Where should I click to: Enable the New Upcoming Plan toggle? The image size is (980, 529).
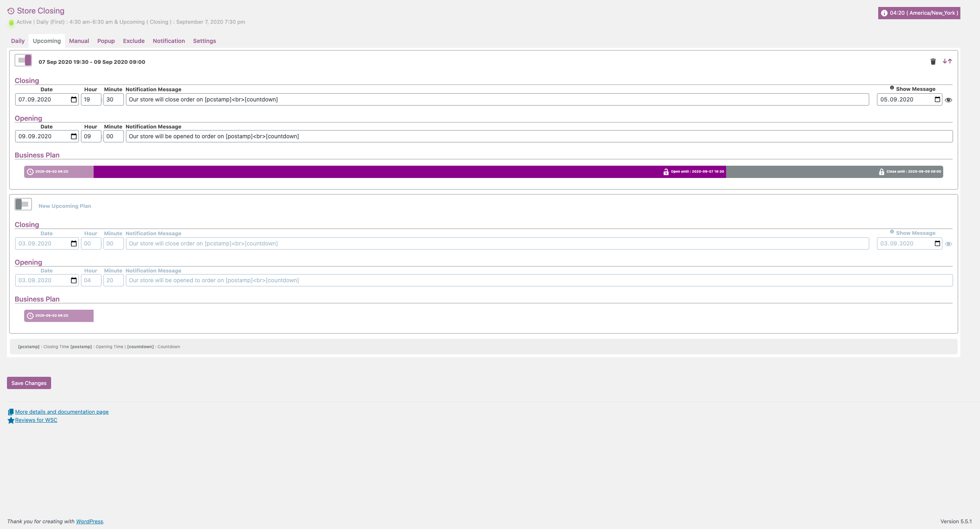(x=23, y=204)
